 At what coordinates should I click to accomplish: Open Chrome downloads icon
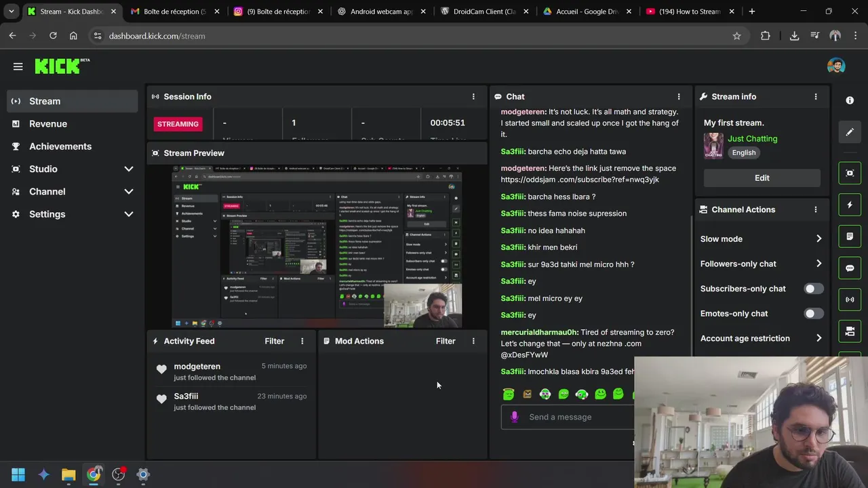tap(794, 36)
